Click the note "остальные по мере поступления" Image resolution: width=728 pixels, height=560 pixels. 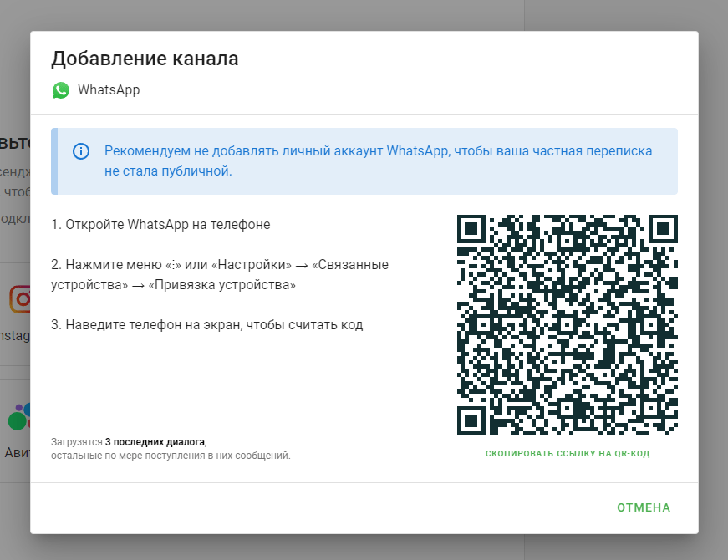pyautogui.click(x=171, y=456)
